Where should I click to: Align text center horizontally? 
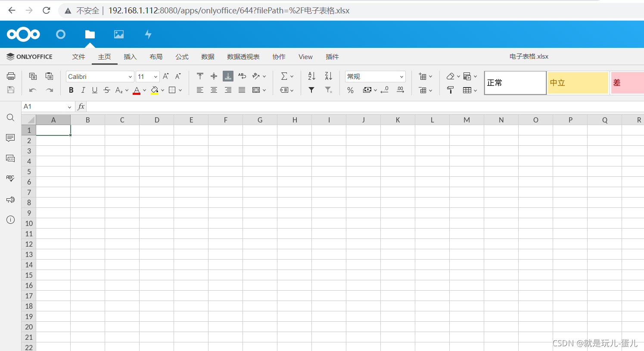214,90
